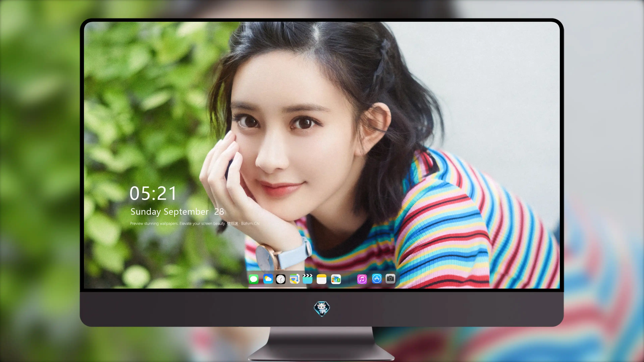Open the Notes app in the dock
The width and height of the screenshot is (644, 362).
321,279
